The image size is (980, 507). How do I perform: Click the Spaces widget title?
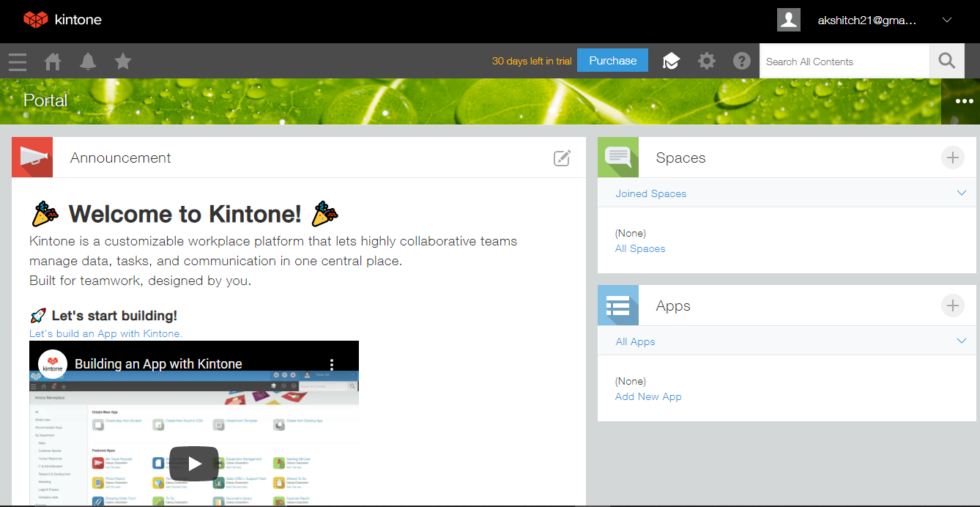(680, 158)
